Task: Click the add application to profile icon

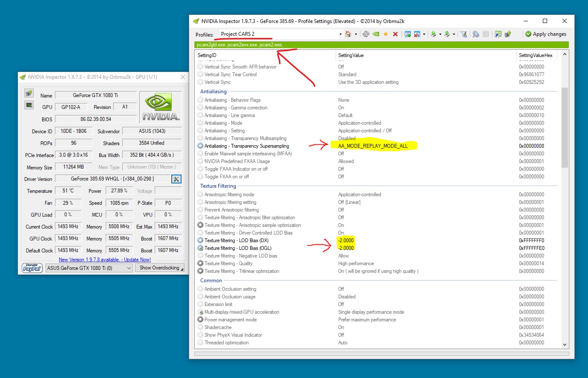Action: click(408, 34)
